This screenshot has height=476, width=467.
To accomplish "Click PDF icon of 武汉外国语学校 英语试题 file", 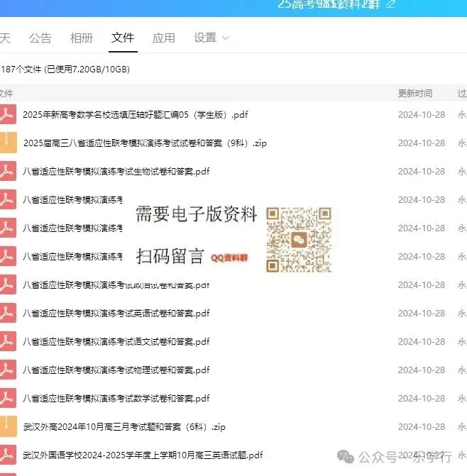I will [x=8, y=455].
